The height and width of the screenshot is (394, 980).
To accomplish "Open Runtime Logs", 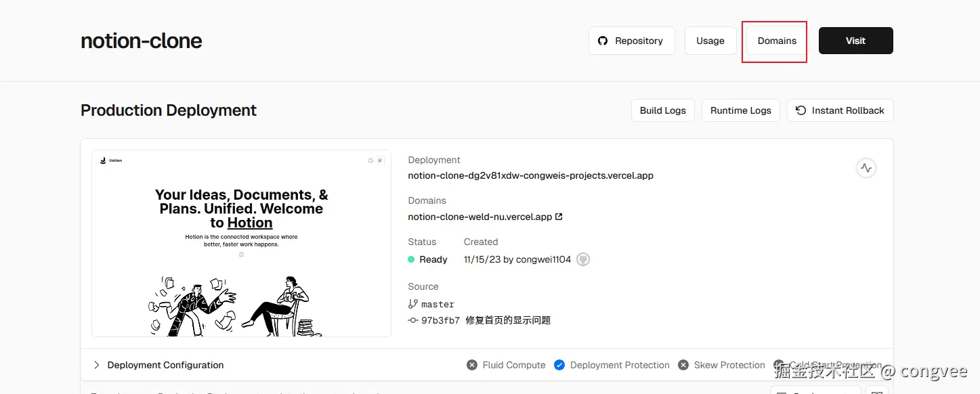I will point(741,110).
